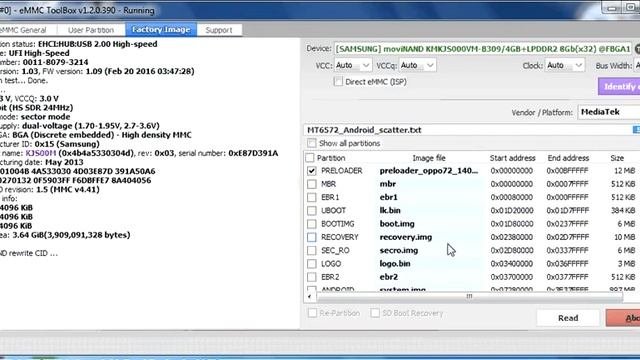Toggle the Re-Partition checkbox

pos(312,313)
